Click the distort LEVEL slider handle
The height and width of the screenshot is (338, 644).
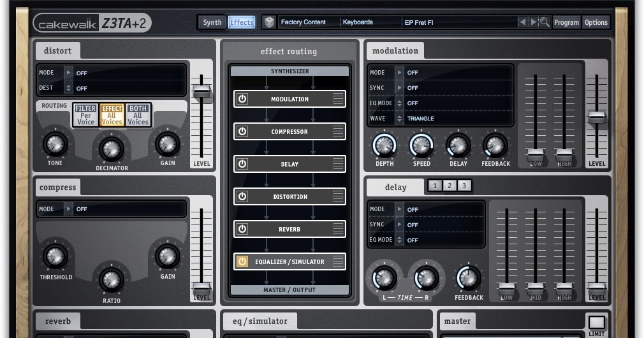point(201,91)
